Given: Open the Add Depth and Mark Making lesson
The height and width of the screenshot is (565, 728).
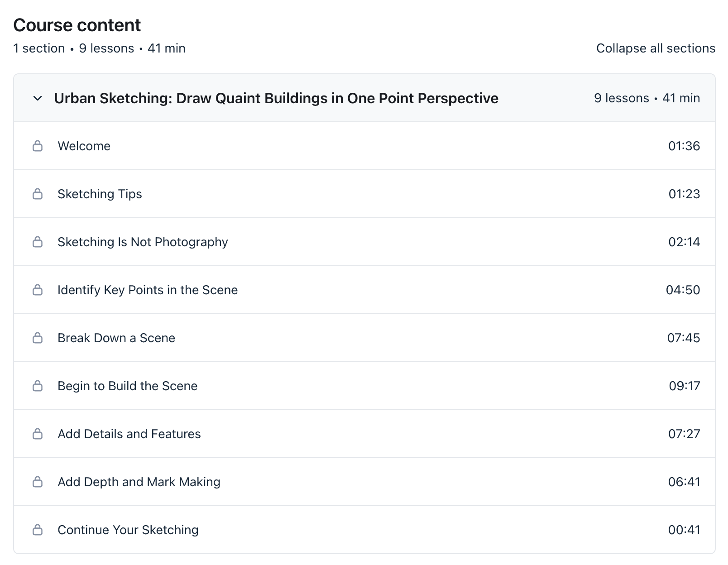Looking at the screenshot, I should point(139,482).
